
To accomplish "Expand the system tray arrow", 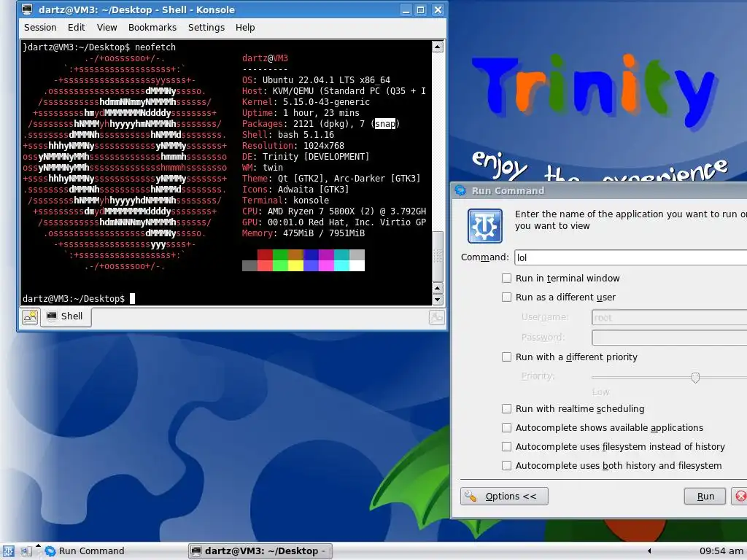I will tap(649, 551).
